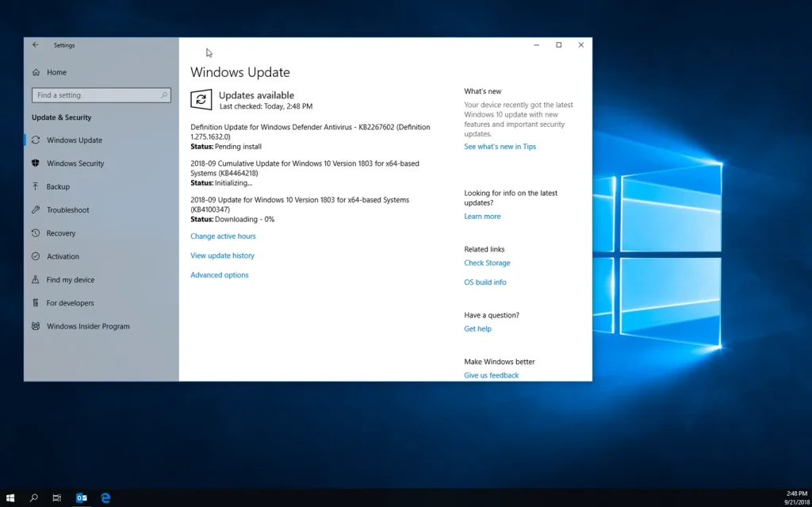Viewport: 812px width, 507px height.
Task: Click the Settings back arrow
Action: tap(35, 45)
